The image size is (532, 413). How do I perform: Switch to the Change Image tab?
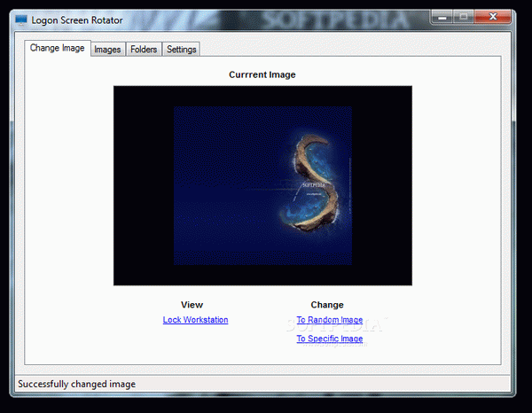[x=58, y=48]
